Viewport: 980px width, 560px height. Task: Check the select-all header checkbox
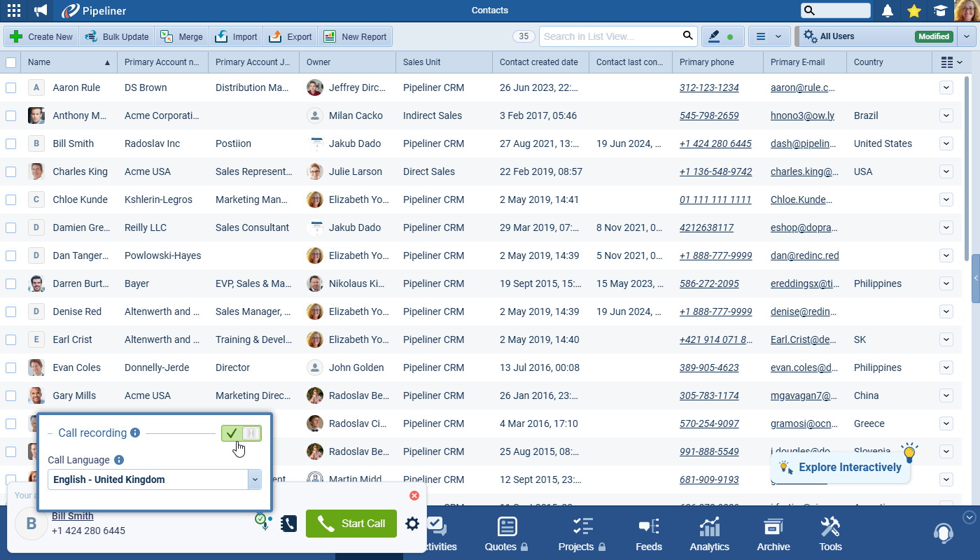point(10,62)
